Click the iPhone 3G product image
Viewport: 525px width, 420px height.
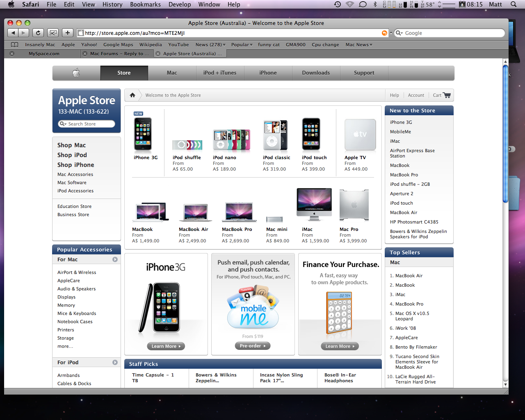[x=143, y=134]
